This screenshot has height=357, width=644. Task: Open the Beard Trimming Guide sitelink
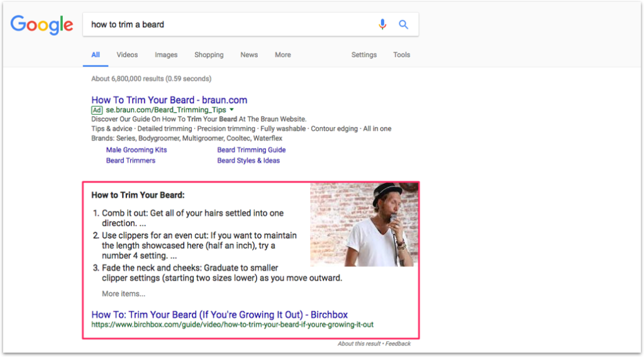[252, 150]
